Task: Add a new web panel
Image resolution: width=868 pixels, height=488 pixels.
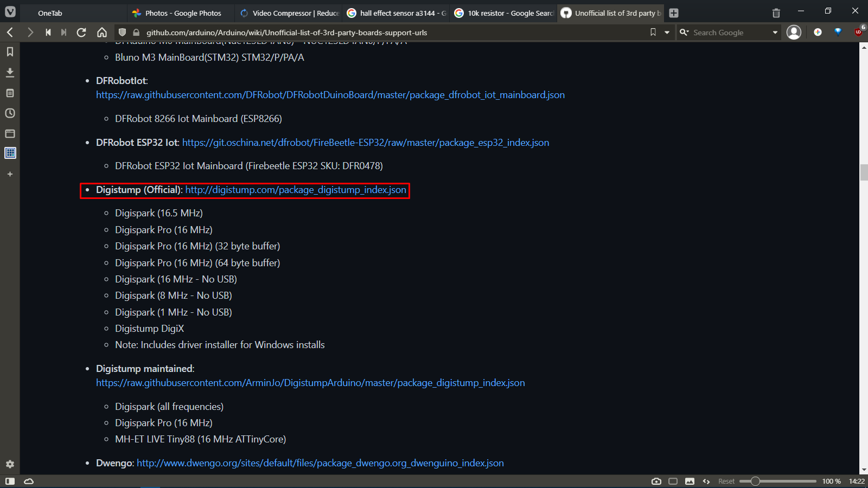Action: pos(10,174)
